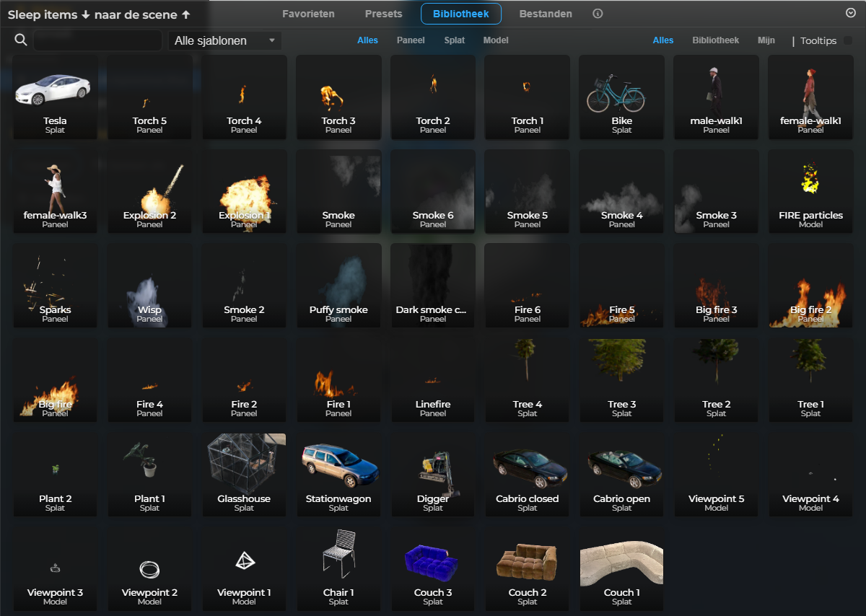The image size is (866, 616).
Task: Choose the Bike splat
Action: [621, 97]
